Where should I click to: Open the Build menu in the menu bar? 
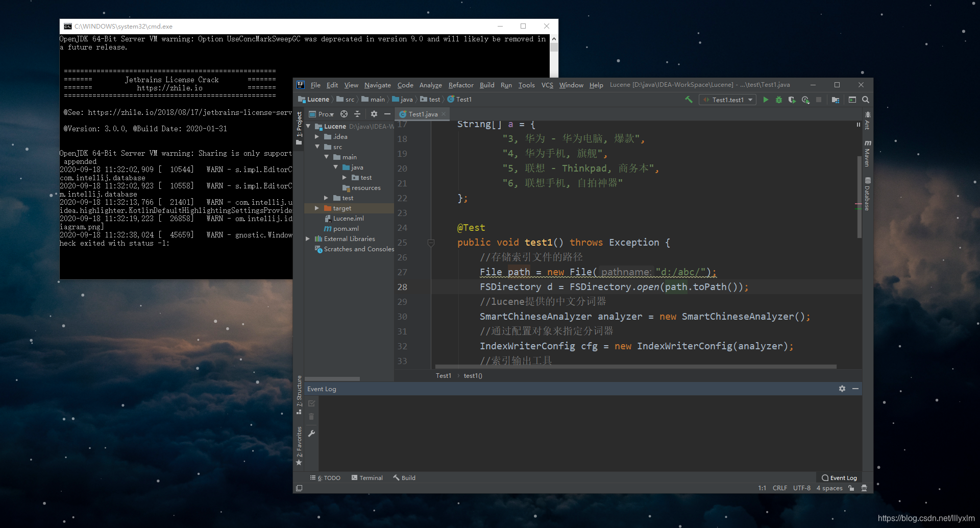pos(487,85)
